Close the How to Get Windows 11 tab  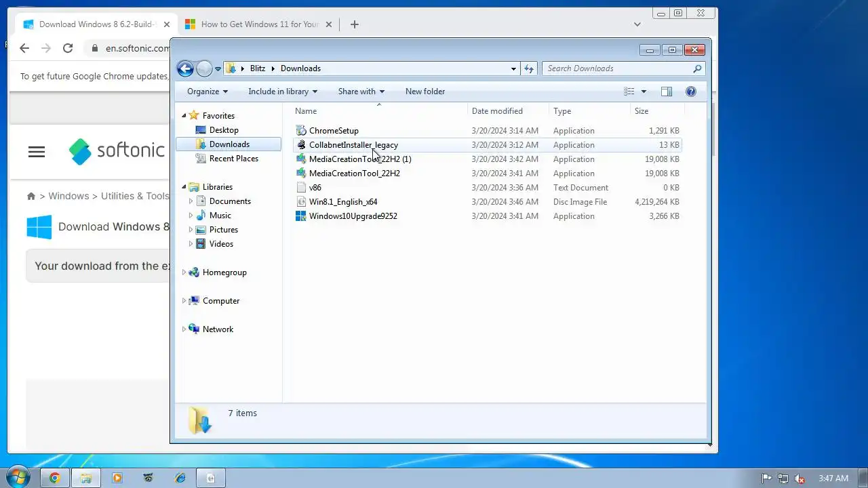pyautogui.click(x=329, y=24)
